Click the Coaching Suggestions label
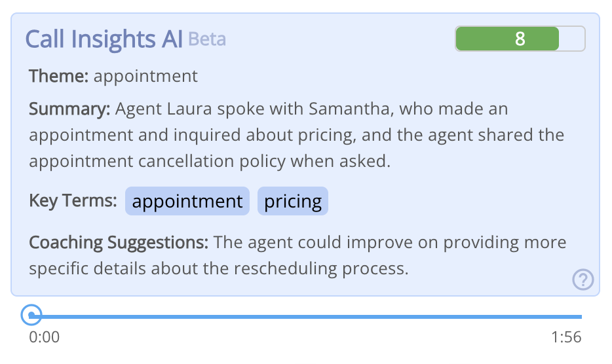The image size is (612, 364). [x=119, y=243]
